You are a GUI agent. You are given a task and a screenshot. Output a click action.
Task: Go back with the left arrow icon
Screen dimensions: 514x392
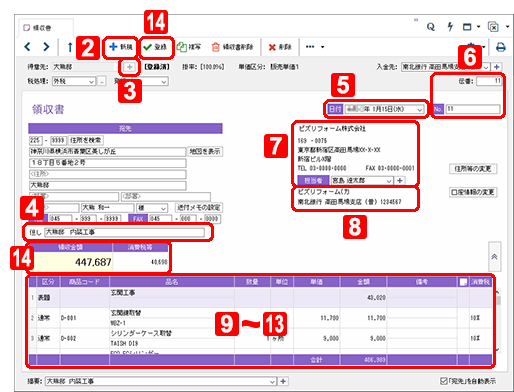28,47
